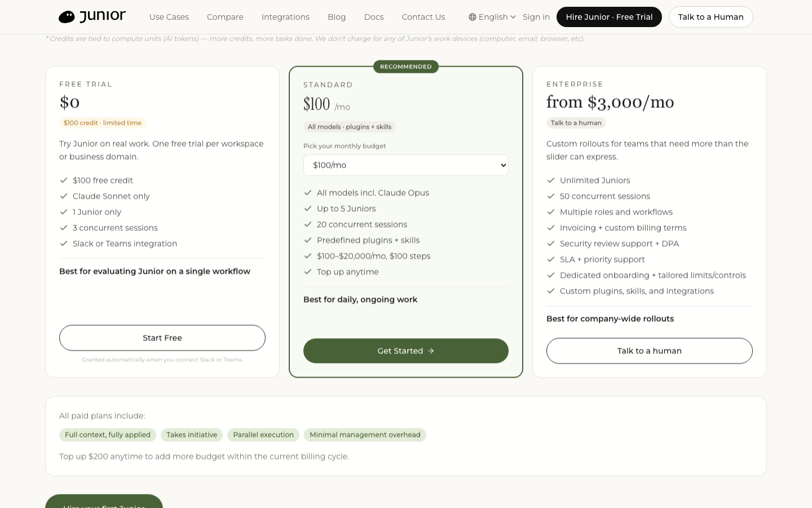The width and height of the screenshot is (812, 508).
Task: Click the Full context, fully applied tag
Action: (x=108, y=435)
